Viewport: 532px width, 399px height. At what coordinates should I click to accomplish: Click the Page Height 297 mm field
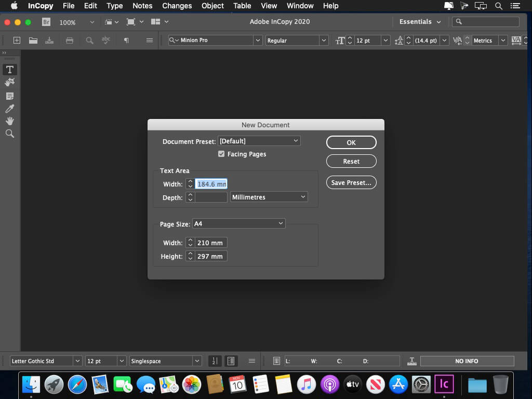click(x=211, y=256)
